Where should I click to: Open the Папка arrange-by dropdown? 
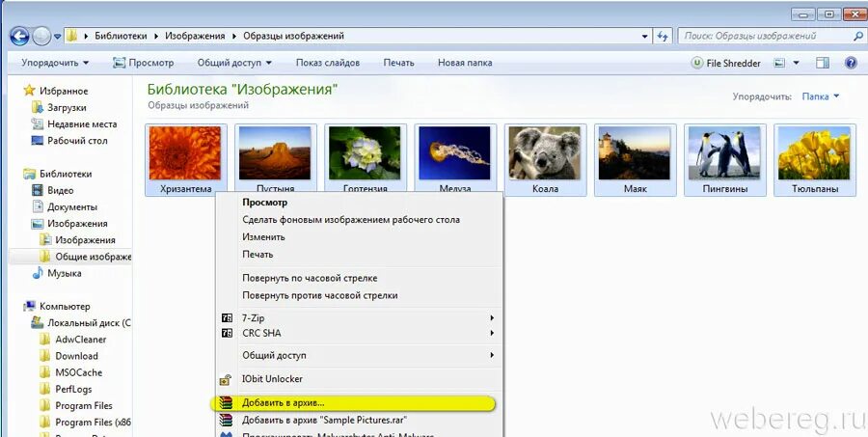821,96
